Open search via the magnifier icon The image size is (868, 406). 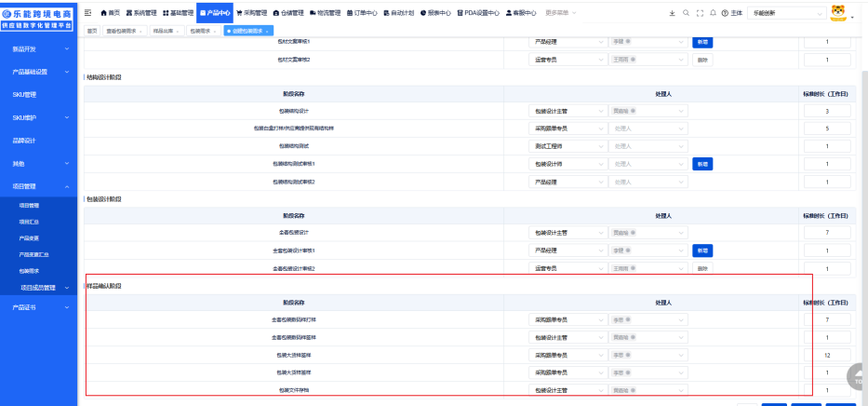[x=686, y=13]
